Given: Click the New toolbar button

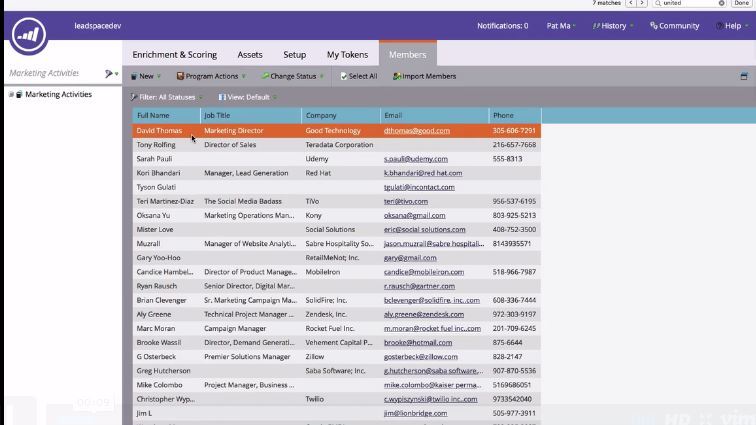Looking at the screenshot, I should click(x=145, y=76).
